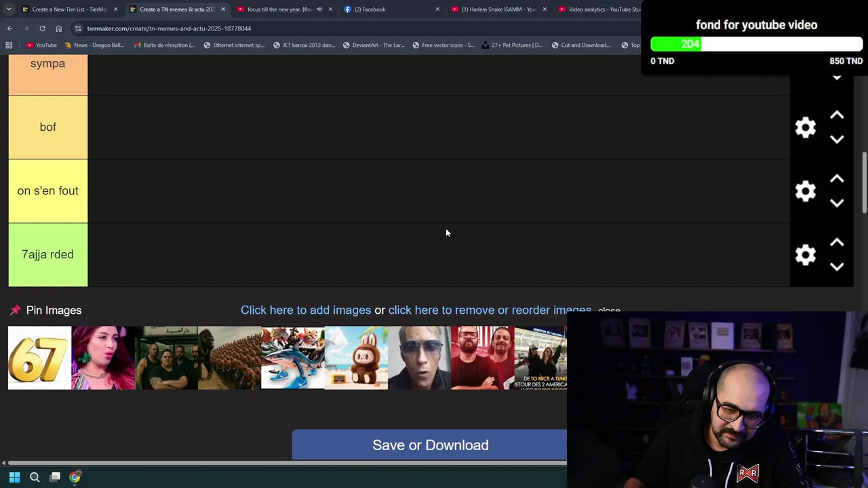The width and height of the screenshot is (868, 488).
Task: Select the gorilla army image
Action: (229, 358)
